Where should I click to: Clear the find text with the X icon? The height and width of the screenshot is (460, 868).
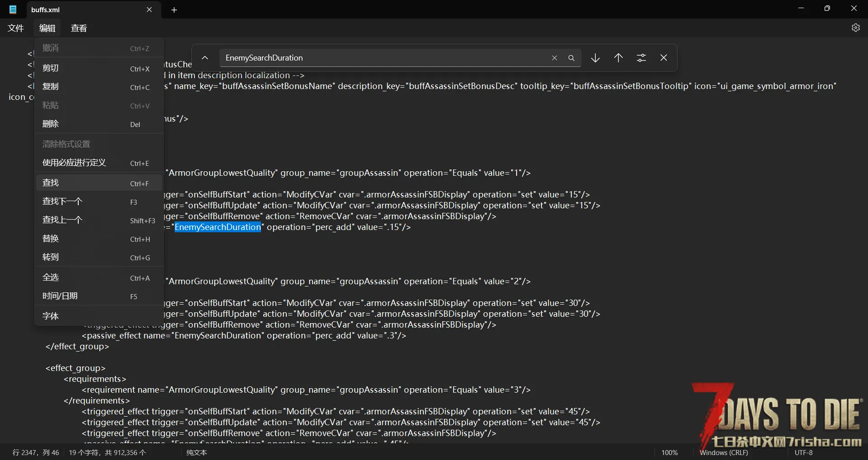pyautogui.click(x=554, y=58)
